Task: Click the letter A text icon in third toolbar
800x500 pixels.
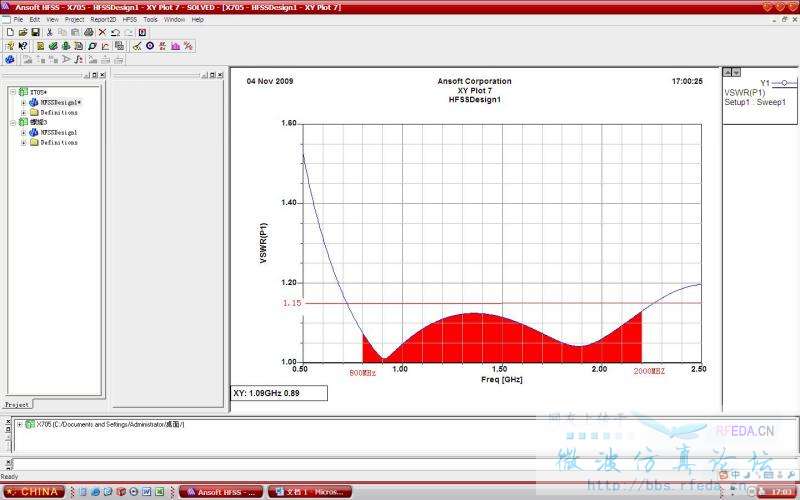Action: coord(66,59)
